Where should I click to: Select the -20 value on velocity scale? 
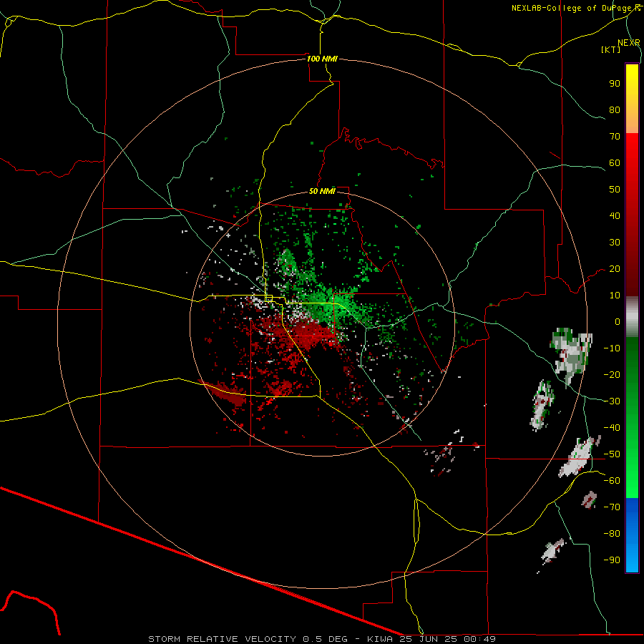tap(612, 374)
